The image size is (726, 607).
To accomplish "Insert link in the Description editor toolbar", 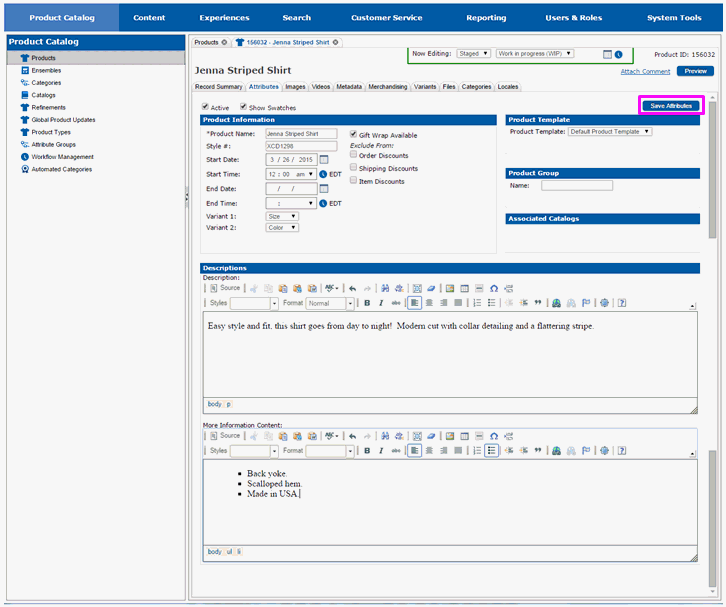I will [x=557, y=303].
